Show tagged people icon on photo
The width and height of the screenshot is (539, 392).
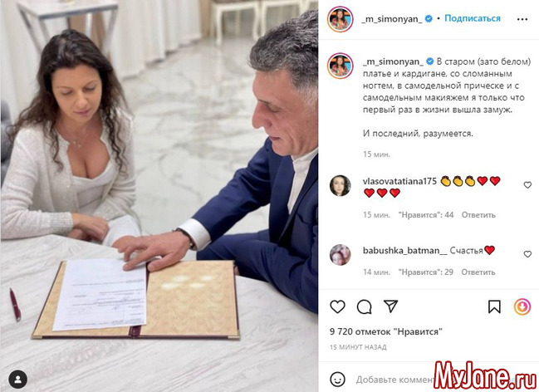(x=18, y=380)
